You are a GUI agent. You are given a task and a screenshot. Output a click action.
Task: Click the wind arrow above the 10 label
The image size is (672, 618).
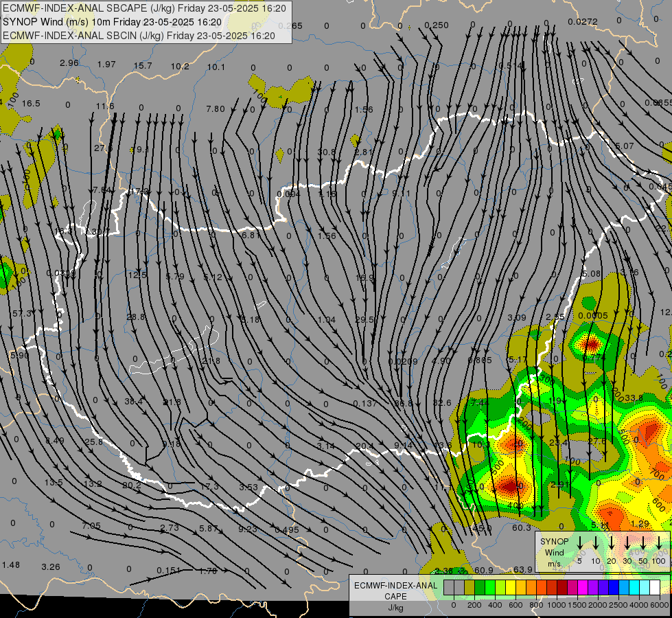[x=596, y=543]
